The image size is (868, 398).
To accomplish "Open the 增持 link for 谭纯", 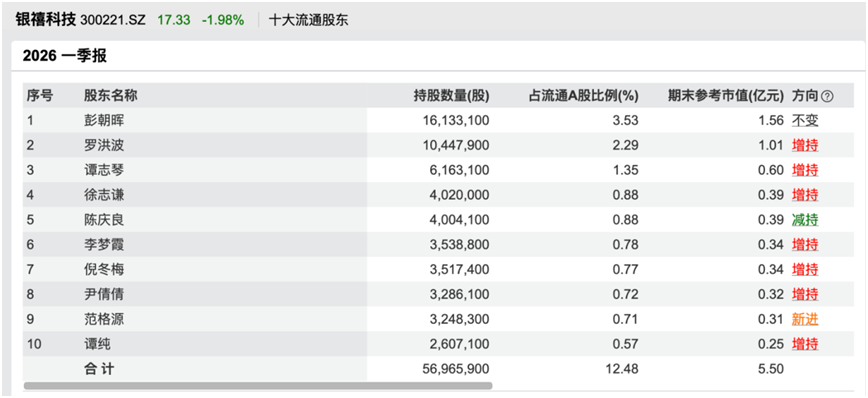I will [805, 344].
